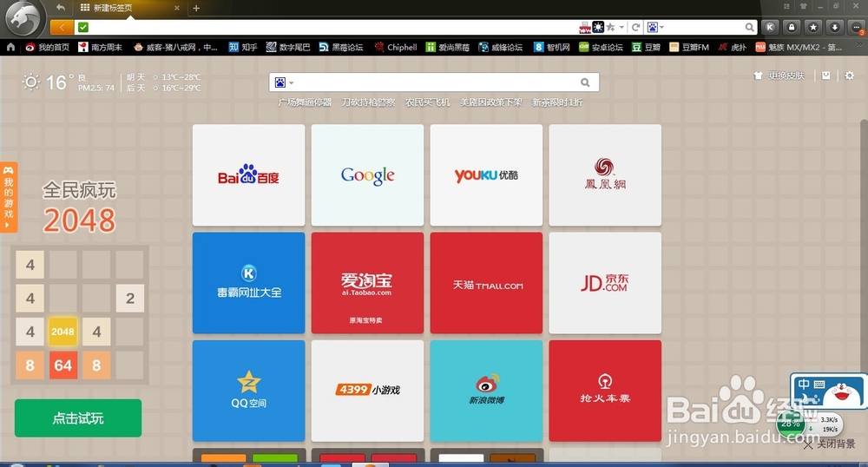Open 威锋论坛 bookmark
868x467 pixels.
[x=501, y=47]
